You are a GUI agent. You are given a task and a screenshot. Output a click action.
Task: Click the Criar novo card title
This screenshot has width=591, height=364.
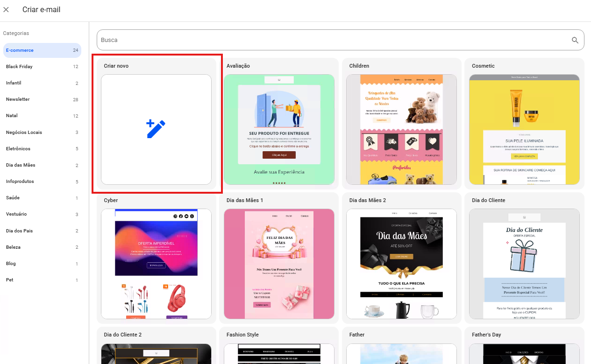coord(116,66)
